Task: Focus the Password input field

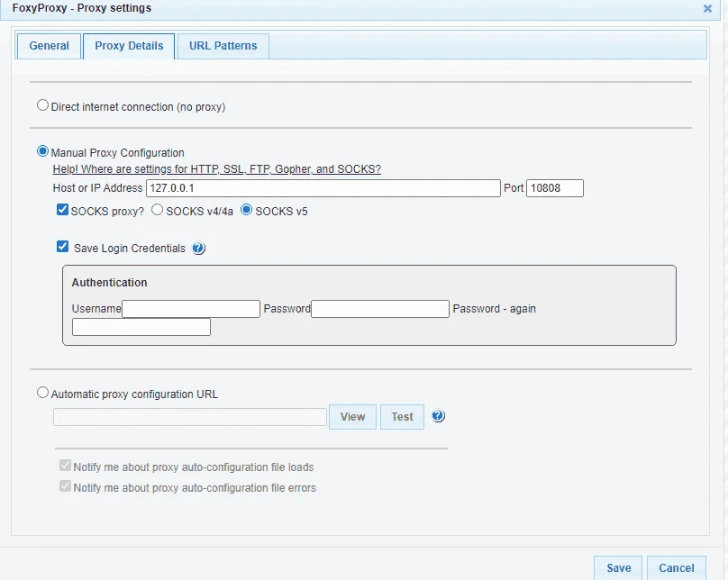Action: (380, 309)
